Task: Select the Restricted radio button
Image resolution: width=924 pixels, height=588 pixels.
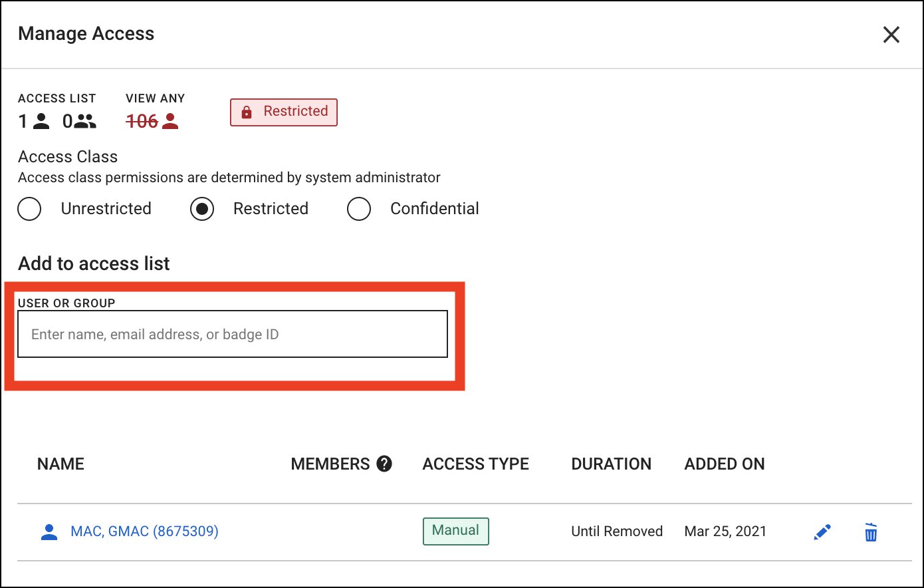Action: tap(201, 208)
